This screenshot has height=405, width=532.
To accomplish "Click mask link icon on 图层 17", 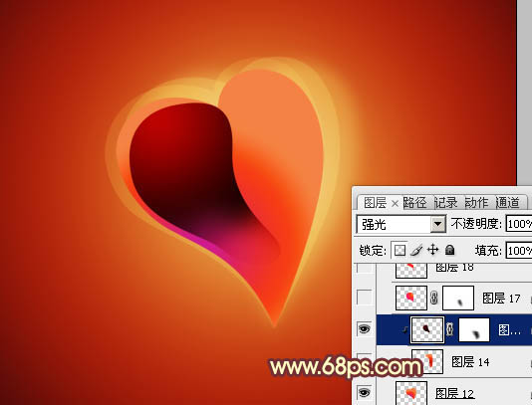I will tap(434, 299).
